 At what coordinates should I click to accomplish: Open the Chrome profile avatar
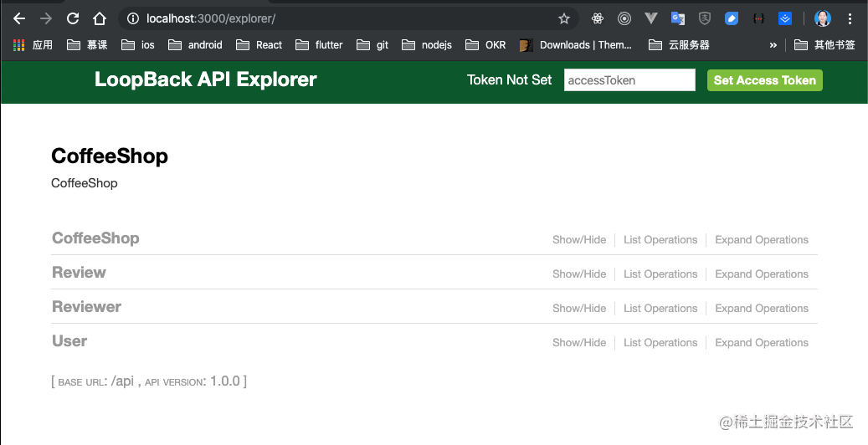point(823,18)
